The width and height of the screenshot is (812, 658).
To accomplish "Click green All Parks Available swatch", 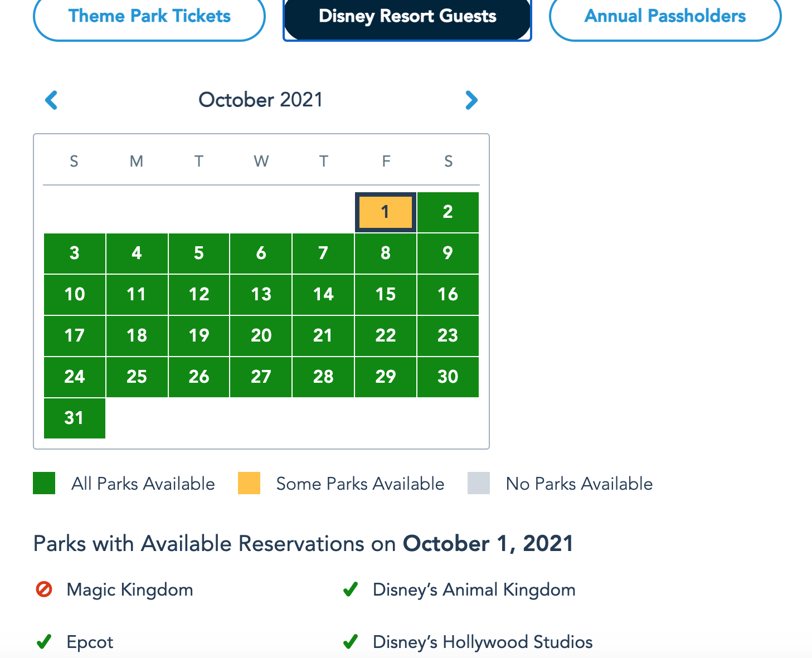I will coord(44,483).
